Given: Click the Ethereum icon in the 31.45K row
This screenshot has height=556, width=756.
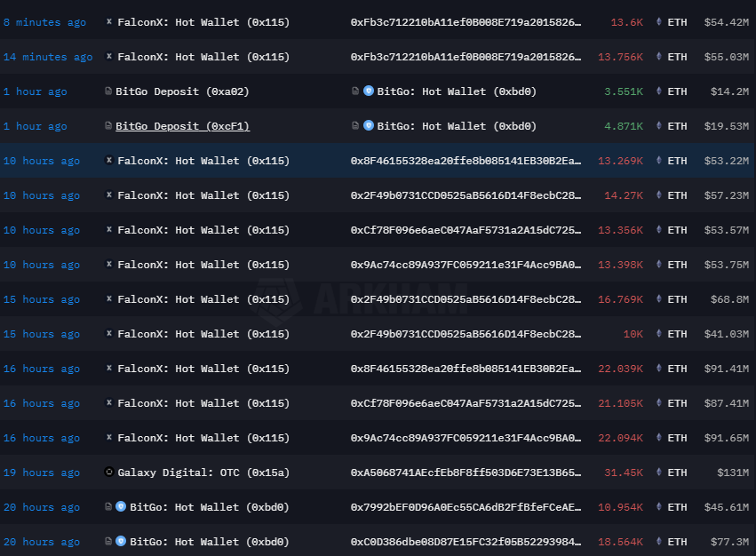Looking at the screenshot, I should click(x=658, y=473).
